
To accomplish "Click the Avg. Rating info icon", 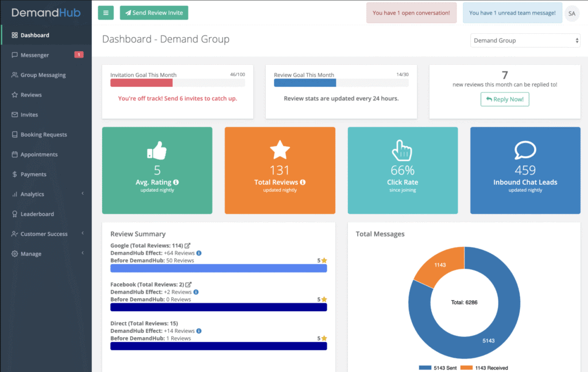I will tap(176, 183).
